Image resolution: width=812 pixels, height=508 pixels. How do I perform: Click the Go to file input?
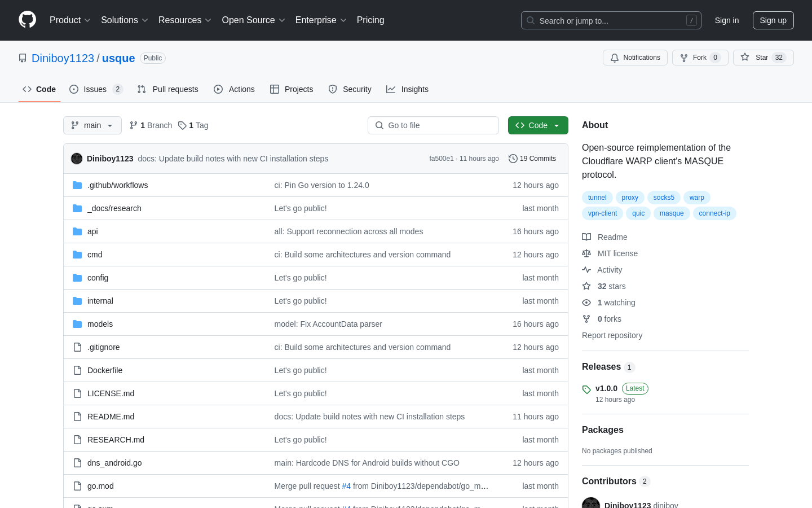(x=433, y=125)
